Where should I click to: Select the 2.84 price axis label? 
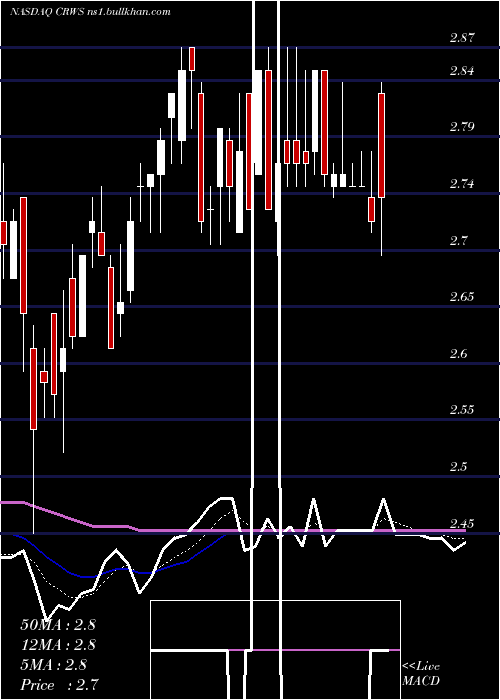point(463,71)
